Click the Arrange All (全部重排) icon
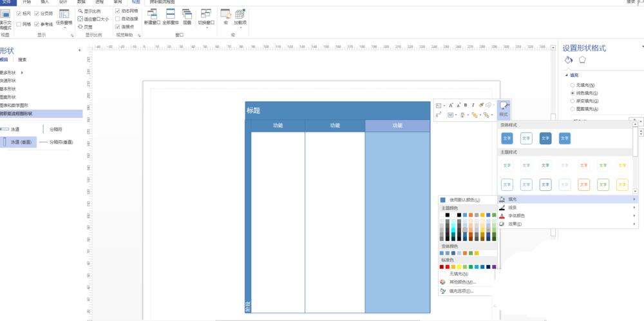Screen dimensions: 644x321 pyautogui.click(x=170, y=14)
